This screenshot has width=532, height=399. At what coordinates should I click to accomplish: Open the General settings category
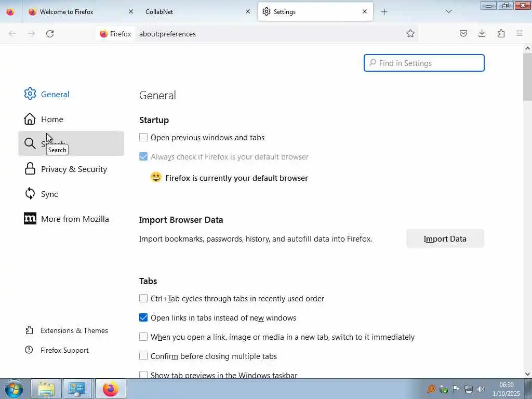click(x=71, y=94)
